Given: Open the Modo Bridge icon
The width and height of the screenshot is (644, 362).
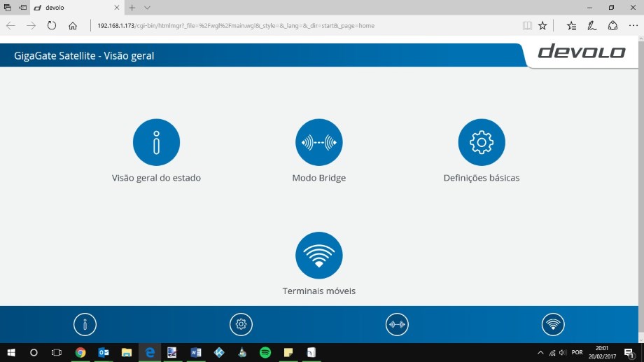Looking at the screenshot, I should [318, 142].
